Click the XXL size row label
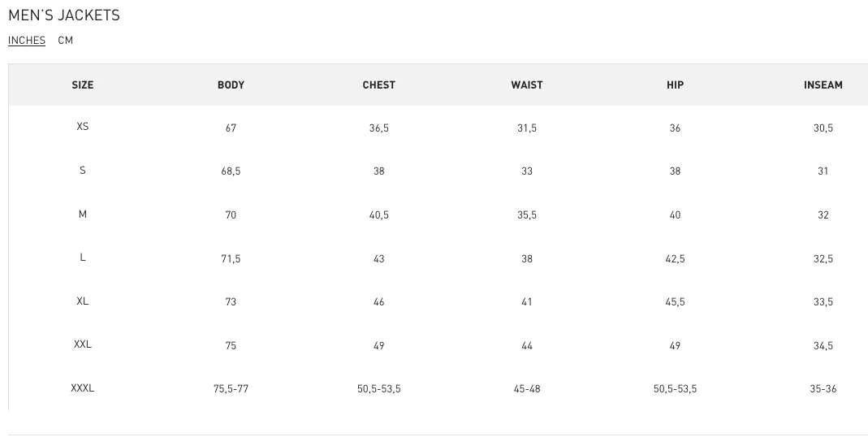This screenshot has height=446, width=868. pos(83,344)
